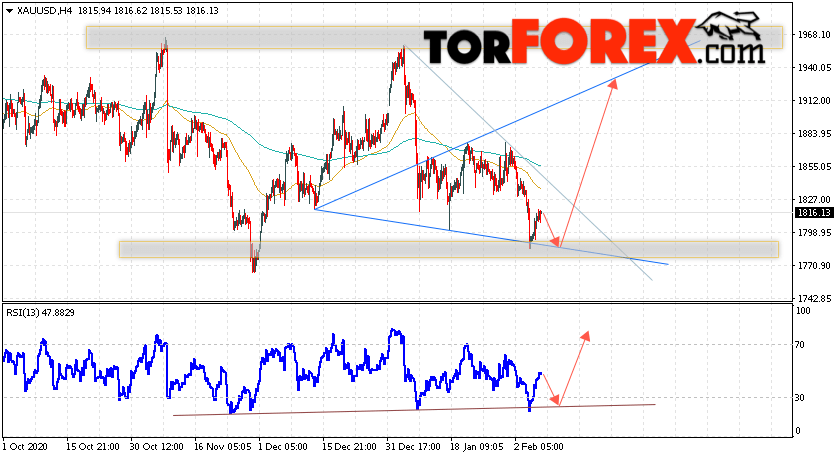
Task: Select the 1770.90 price axis label
Action: tap(814, 266)
